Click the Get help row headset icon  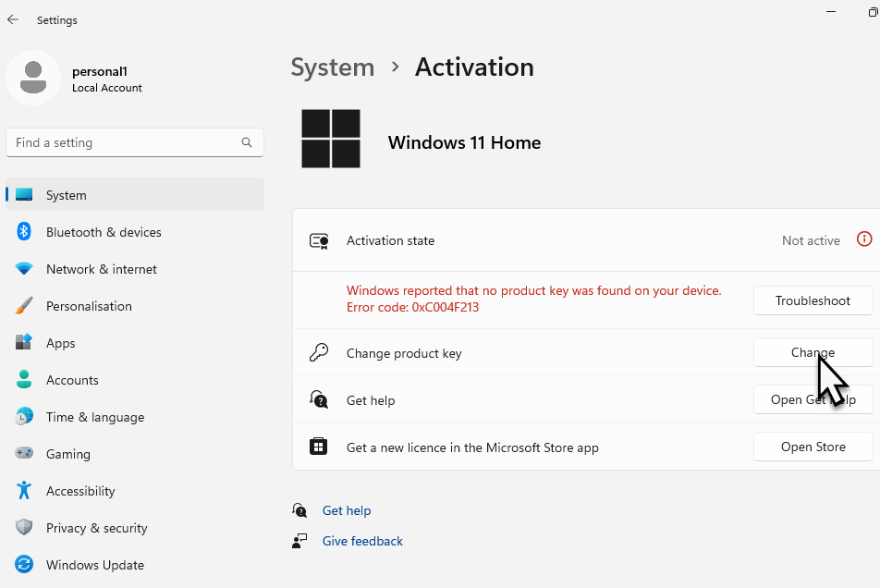(x=319, y=400)
